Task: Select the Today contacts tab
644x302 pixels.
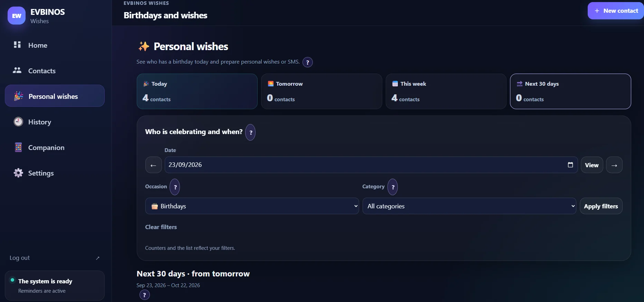Action: point(197,92)
